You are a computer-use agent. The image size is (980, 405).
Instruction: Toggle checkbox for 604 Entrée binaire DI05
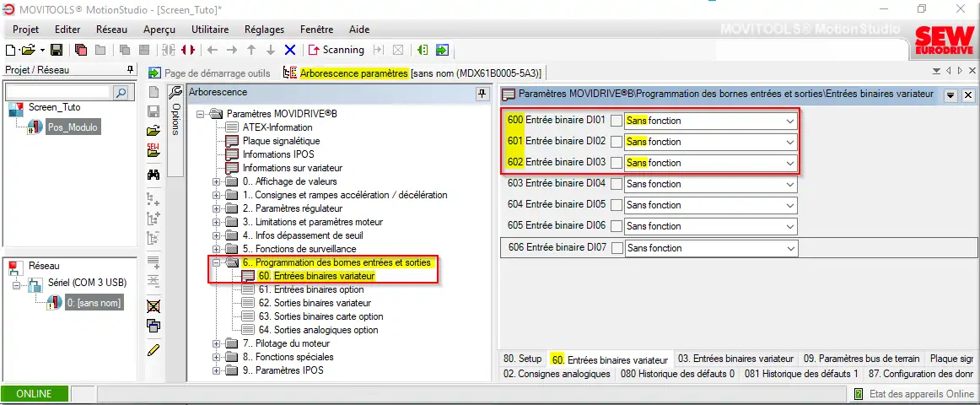click(x=617, y=206)
